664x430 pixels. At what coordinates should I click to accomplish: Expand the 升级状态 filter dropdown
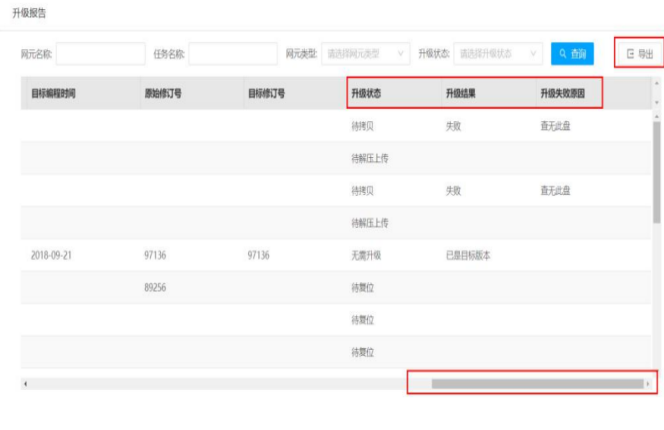tap(498, 54)
